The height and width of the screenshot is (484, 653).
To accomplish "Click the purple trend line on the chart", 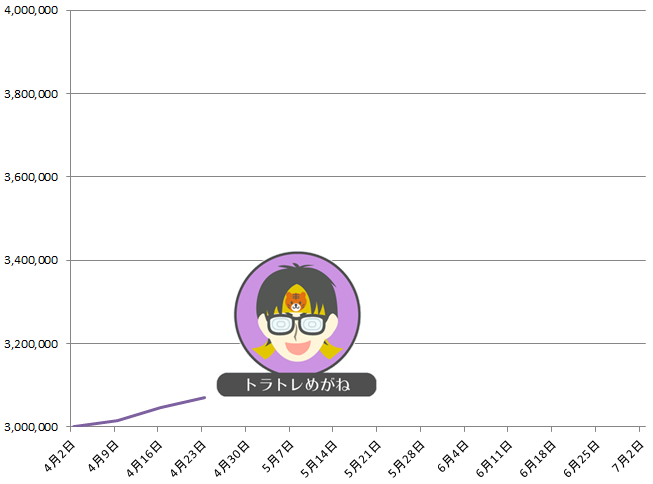I will click(x=139, y=412).
